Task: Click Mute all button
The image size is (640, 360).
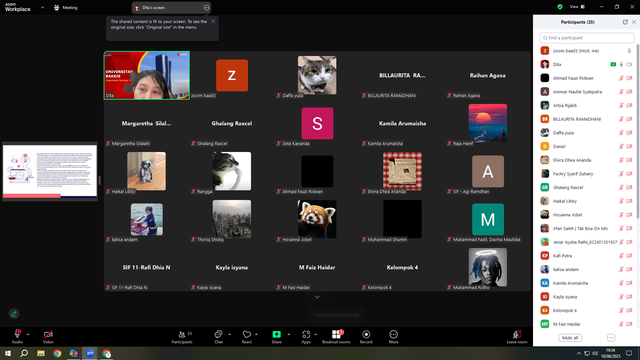Action: click(570, 338)
